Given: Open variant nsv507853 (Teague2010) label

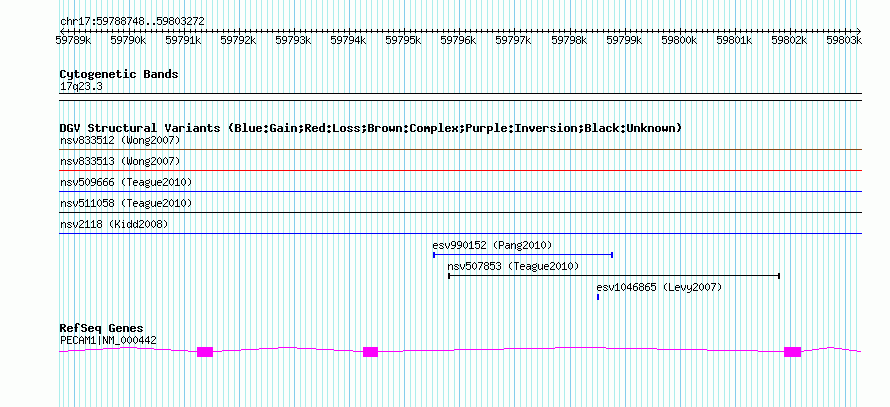Looking at the screenshot, I should tap(513, 266).
